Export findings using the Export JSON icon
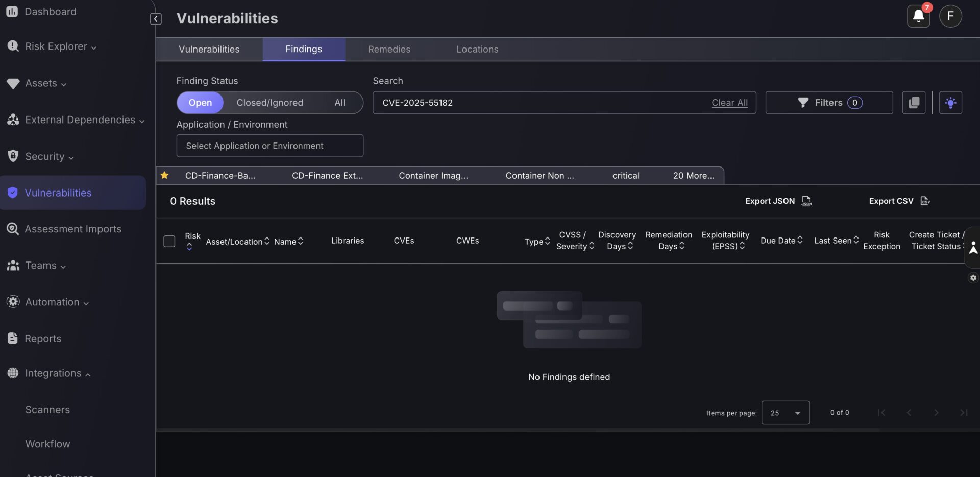 click(806, 201)
